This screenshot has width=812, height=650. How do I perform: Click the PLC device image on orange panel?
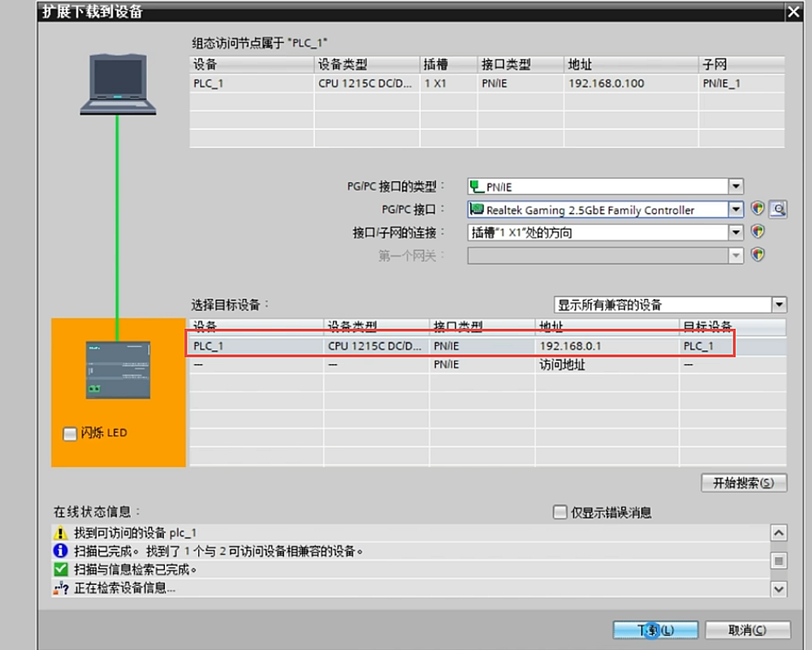point(118,370)
